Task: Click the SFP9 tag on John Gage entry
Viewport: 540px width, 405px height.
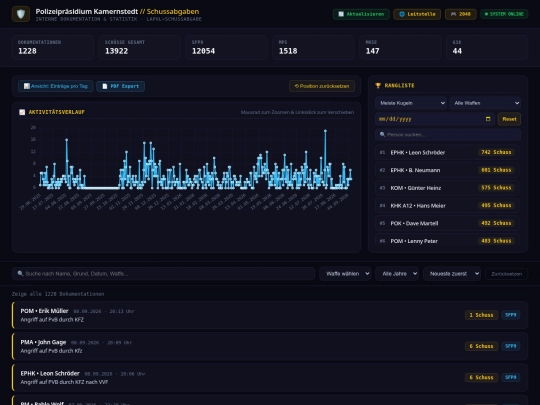Action: pyautogui.click(x=510, y=346)
